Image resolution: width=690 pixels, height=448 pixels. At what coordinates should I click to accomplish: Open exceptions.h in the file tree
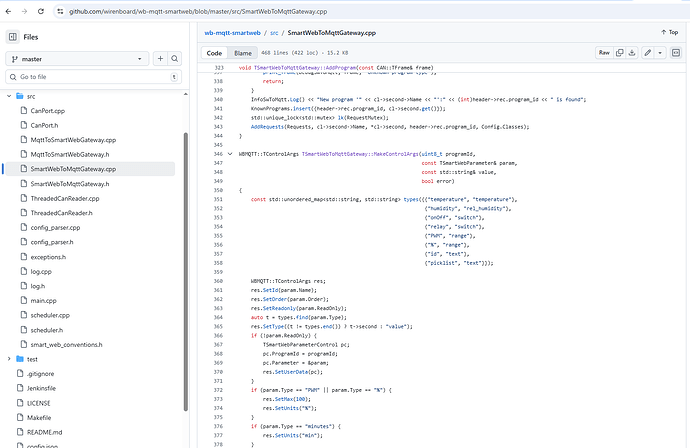coord(48,257)
